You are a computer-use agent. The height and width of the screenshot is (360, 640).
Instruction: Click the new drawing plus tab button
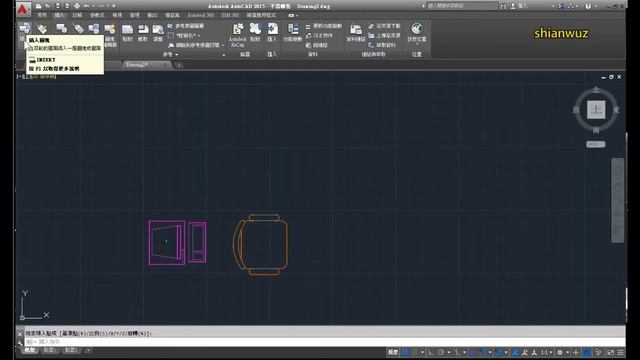click(178, 65)
